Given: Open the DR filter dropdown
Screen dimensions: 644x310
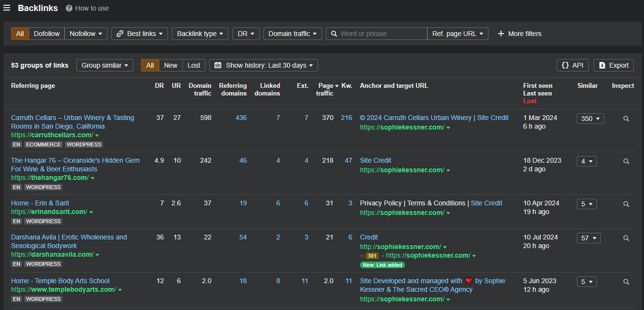Looking at the screenshot, I should coord(246,34).
